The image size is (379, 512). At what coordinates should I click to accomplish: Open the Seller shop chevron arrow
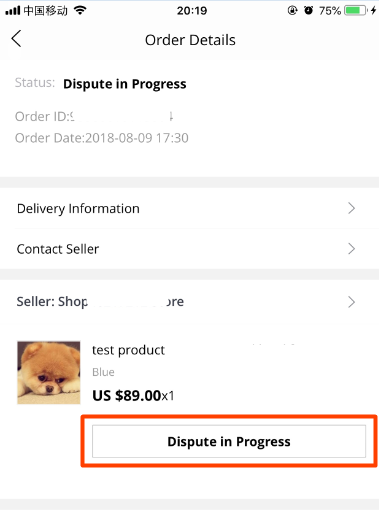(x=351, y=302)
